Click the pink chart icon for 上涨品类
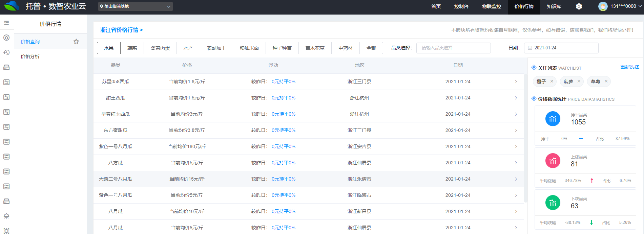644x234 pixels. pos(553,161)
